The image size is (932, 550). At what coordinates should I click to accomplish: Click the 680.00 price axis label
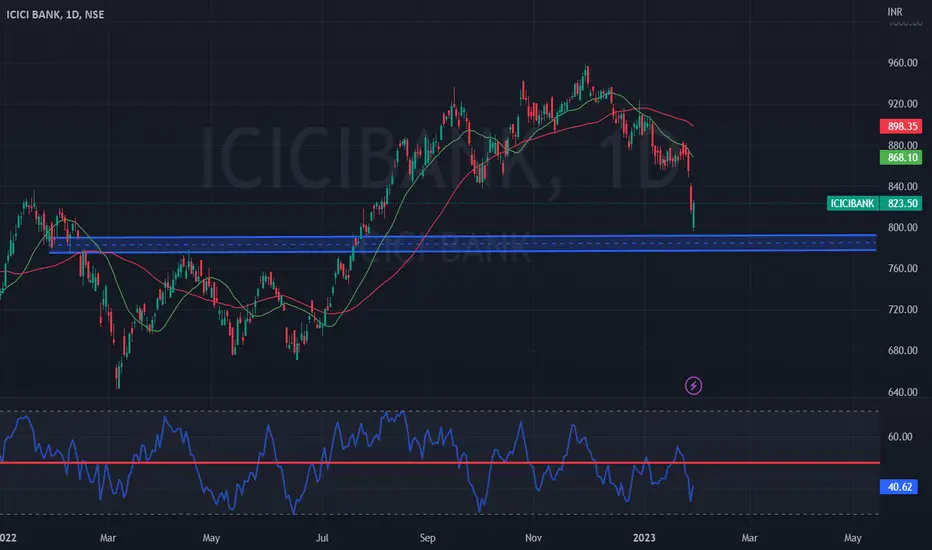[x=902, y=351]
